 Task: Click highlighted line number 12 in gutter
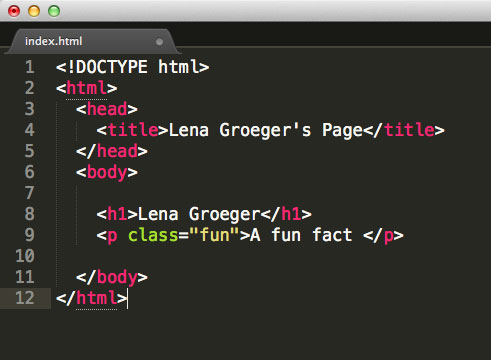click(25, 298)
